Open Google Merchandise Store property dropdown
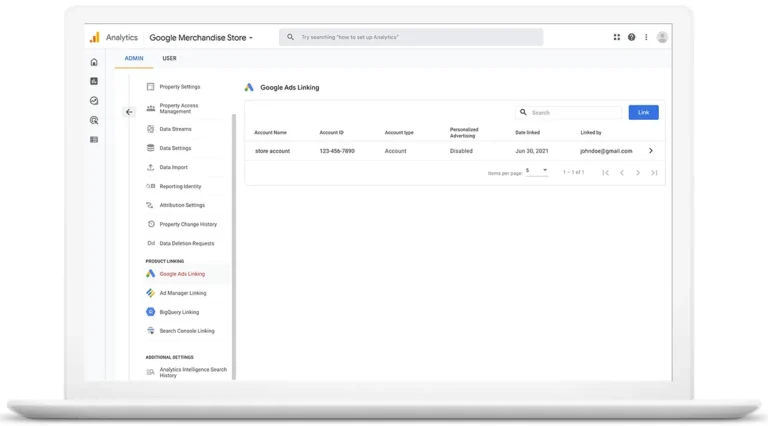Image resolution: width=768 pixels, height=426 pixels. (x=201, y=38)
